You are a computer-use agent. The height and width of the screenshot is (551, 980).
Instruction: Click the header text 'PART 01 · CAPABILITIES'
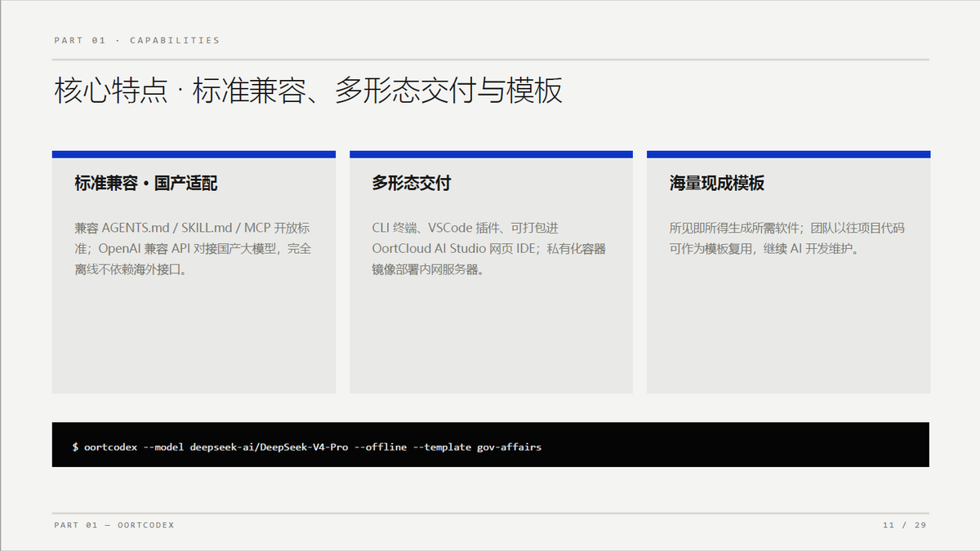point(136,40)
